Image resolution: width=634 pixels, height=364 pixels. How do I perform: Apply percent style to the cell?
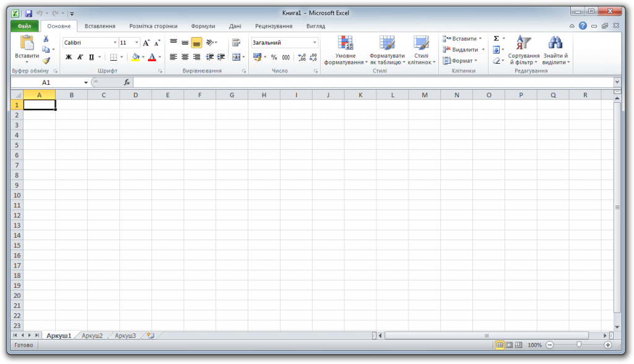pyautogui.click(x=274, y=58)
